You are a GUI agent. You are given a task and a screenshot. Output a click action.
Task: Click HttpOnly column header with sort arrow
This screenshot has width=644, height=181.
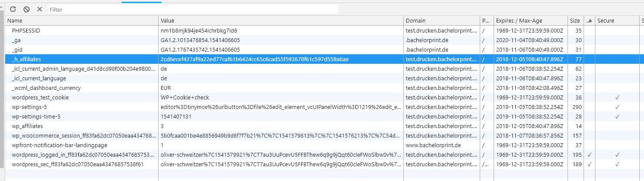589,20
